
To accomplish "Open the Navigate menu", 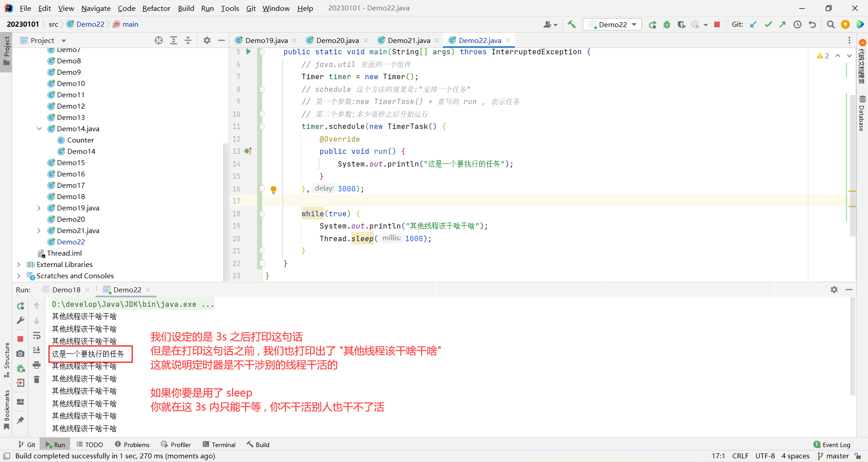I will pos(96,8).
